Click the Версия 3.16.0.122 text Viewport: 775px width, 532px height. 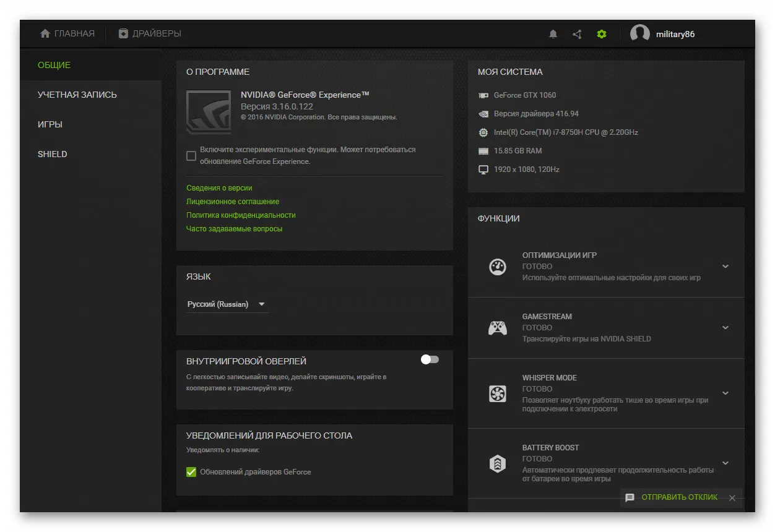point(277,106)
